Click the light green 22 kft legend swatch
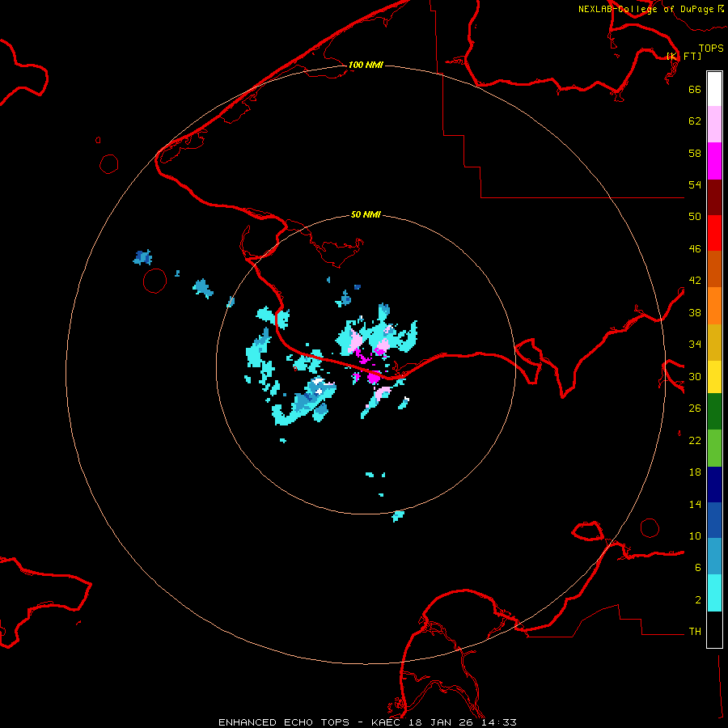Viewport: 728px width, 728px height. tap(714, 448)
